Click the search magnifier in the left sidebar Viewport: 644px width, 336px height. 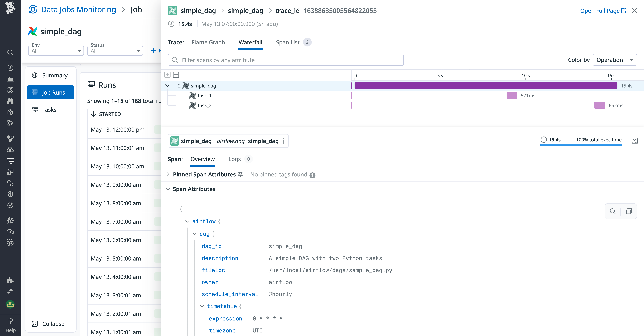10,52
